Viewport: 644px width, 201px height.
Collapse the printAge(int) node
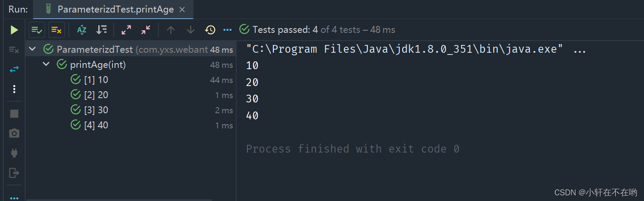pos(46,65)
